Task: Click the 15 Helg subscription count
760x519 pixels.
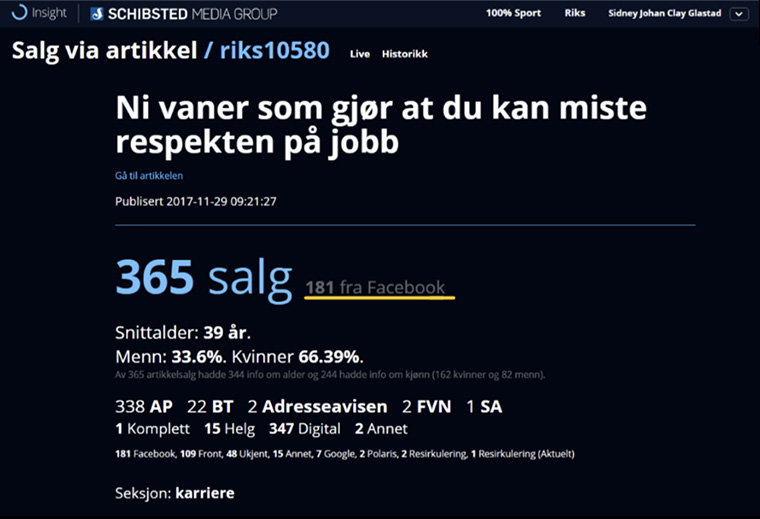Action: [230, 429]
